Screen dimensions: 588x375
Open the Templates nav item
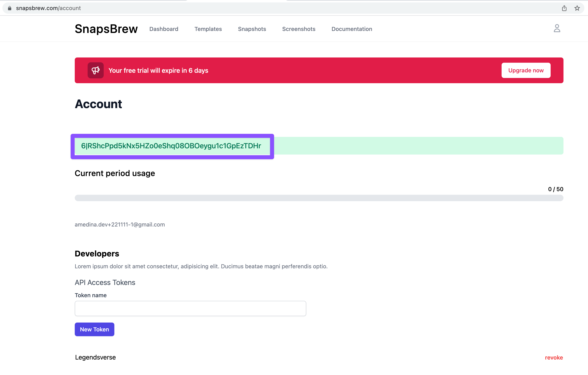tap(208, 29)
